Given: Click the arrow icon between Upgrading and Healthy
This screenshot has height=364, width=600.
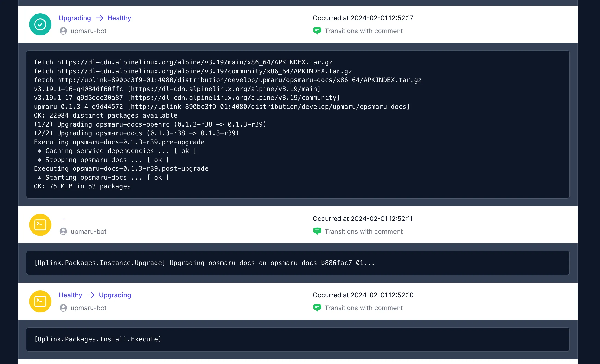Looking at the screenshot, I should coord(99,18).
